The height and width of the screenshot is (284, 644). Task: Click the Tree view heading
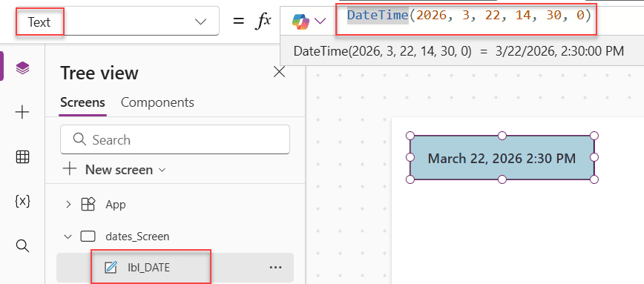[99, 73]
